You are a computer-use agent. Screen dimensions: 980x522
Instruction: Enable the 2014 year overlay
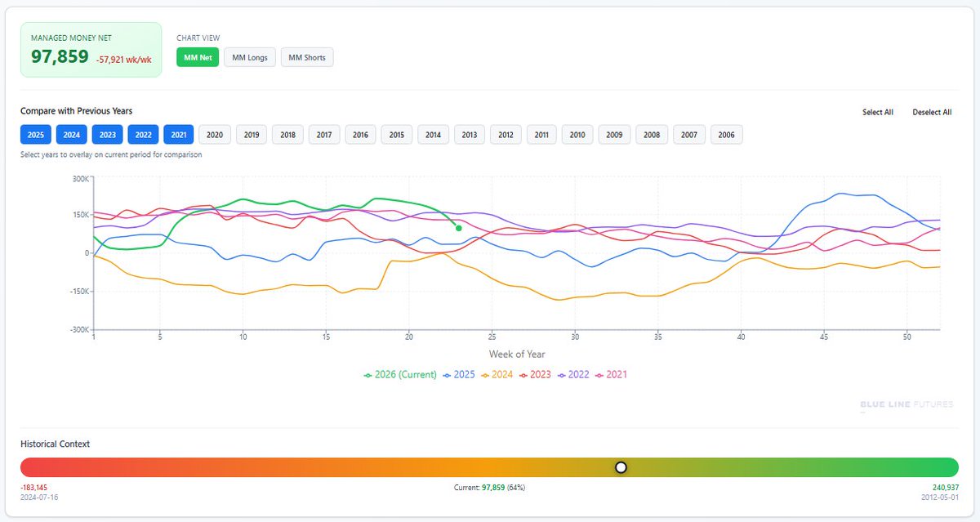(433, 135)
